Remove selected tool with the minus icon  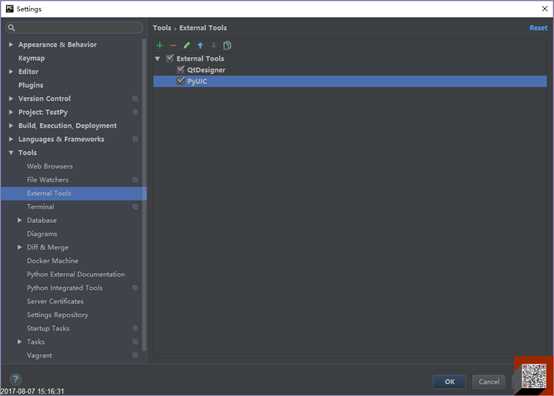173,45
